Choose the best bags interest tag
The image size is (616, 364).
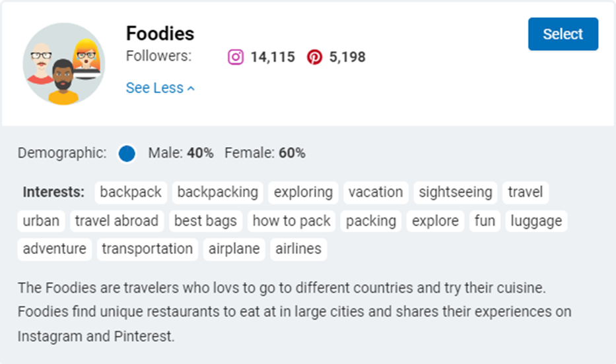205,221
